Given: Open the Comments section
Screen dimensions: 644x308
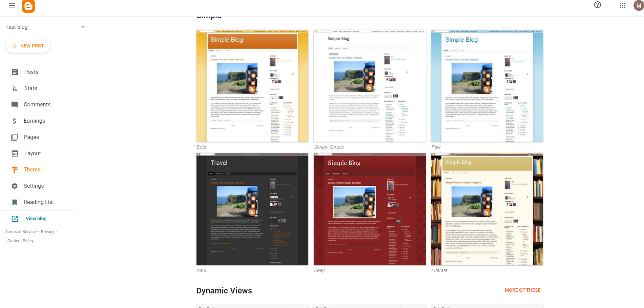Looking at the screenshot, I should coord(37,104).
